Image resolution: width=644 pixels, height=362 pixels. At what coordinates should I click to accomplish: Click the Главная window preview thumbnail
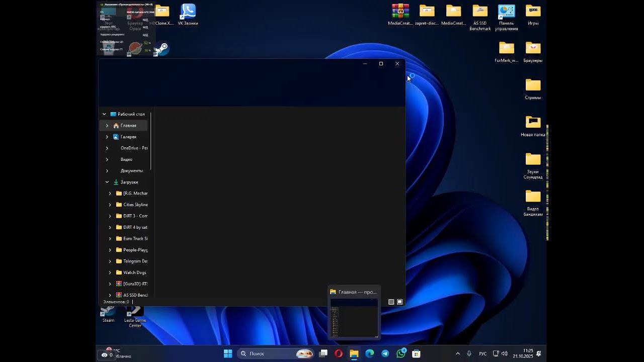pos(354,318)
